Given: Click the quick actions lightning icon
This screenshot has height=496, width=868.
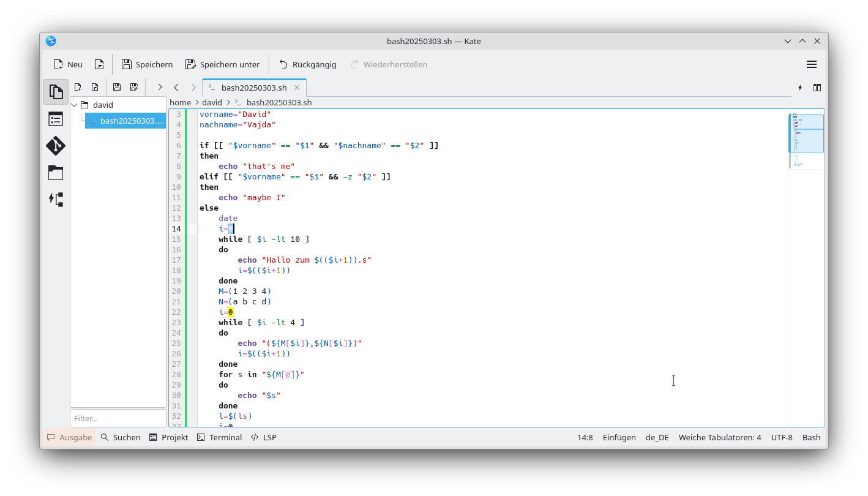Looking at the screenshot, I should coord(800,88).
